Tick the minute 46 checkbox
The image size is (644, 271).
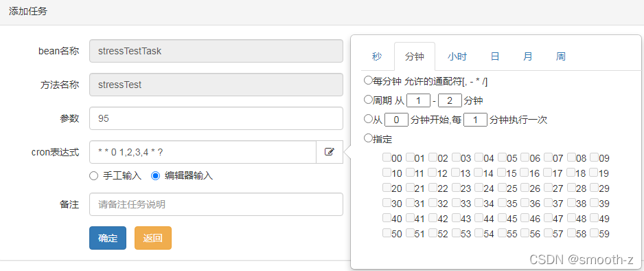[x=525, y=218]
